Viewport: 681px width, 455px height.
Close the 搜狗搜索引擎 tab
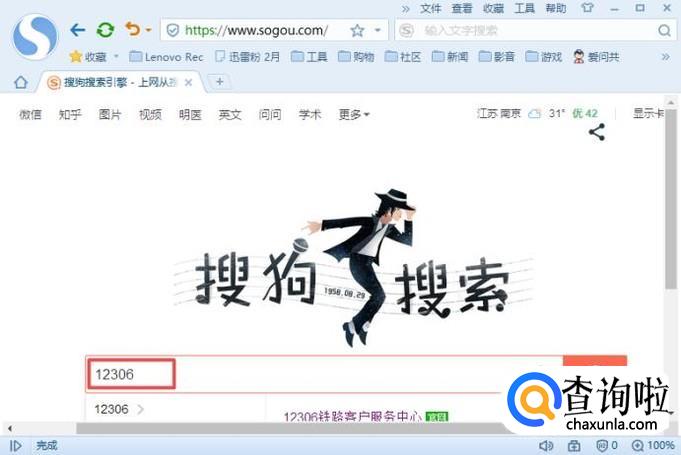pos(188,82)
